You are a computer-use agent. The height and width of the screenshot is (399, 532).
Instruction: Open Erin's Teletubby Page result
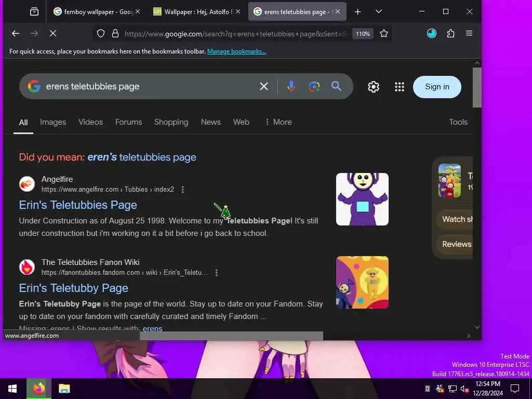[74, 288]
